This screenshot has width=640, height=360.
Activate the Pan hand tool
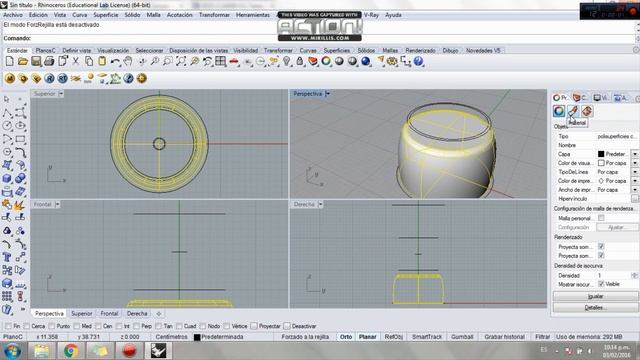coord(128,62)
